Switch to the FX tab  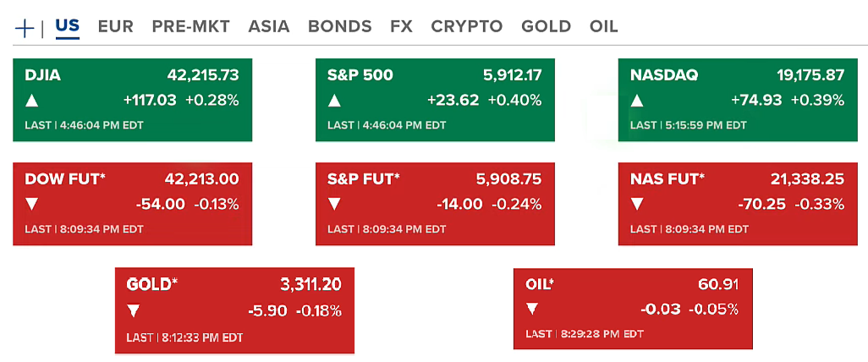pos(401,26)
